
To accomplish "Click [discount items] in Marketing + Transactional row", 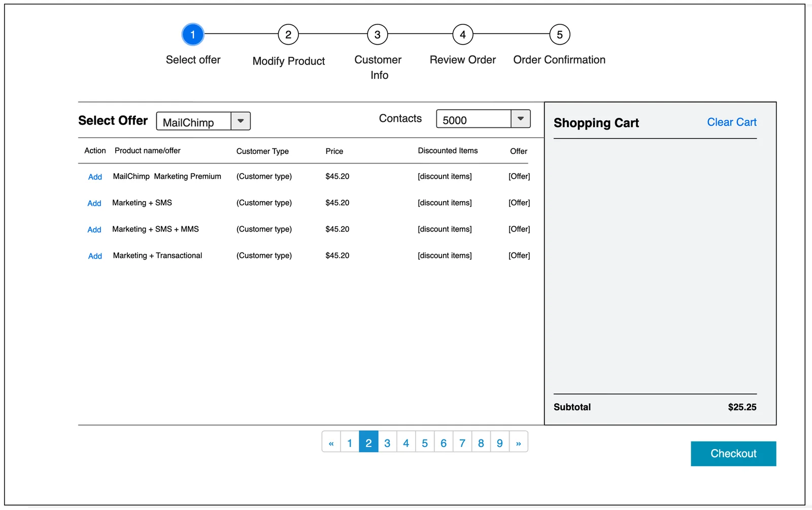I will click(445, 256).
